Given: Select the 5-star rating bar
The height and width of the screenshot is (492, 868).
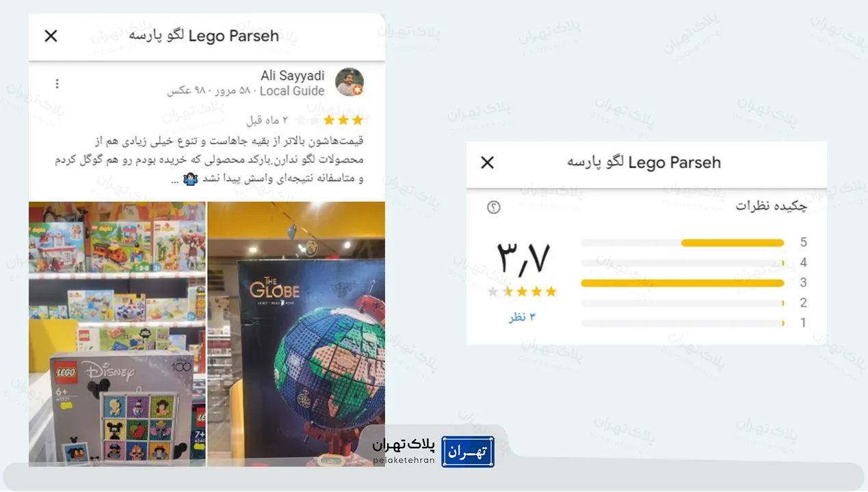Looking at the screenshot, I should (683, 243).
